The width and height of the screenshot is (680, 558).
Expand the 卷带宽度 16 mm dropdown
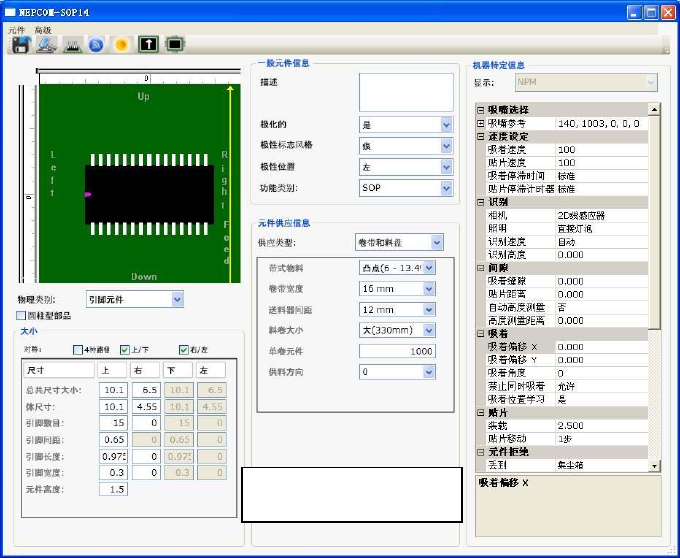pos(429,288)
